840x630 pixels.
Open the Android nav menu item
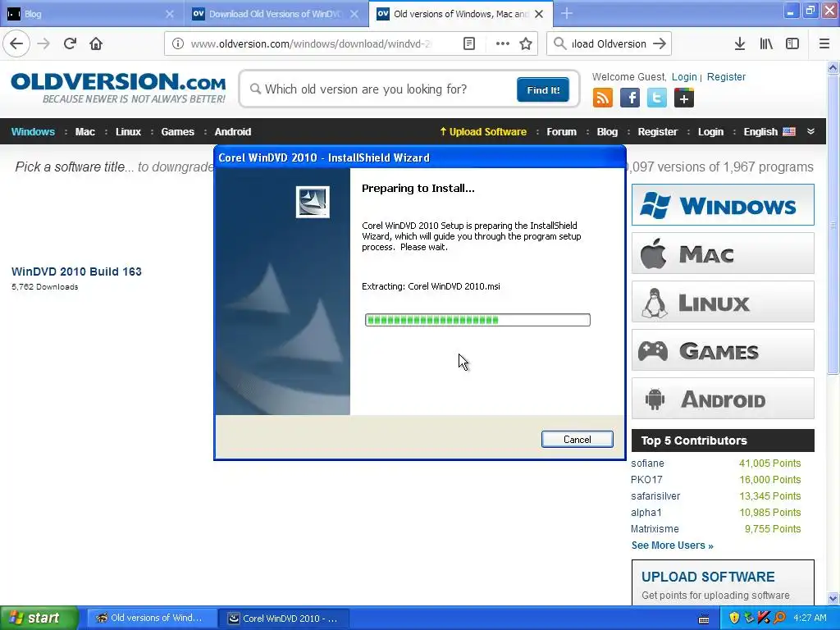pyautogui.click(x=233, y=132)
